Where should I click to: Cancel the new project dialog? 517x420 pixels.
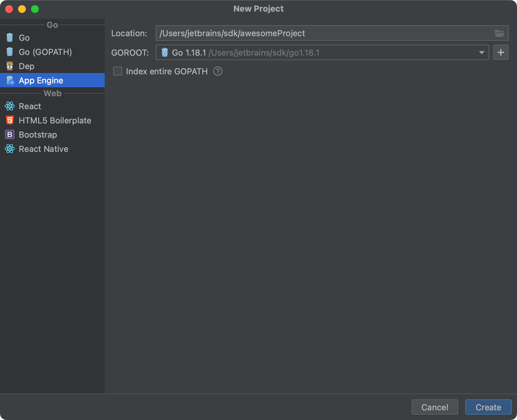pyautogui.click(x=435, y=407)
